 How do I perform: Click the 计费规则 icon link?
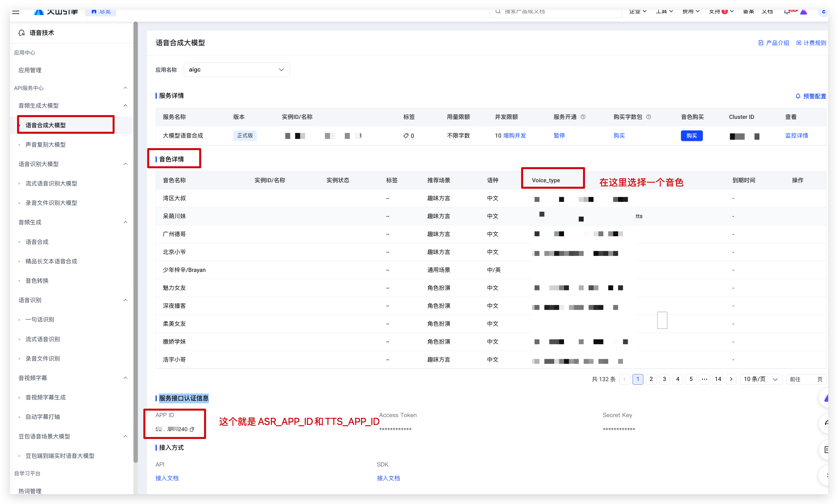pyautogui.click(x=799, y=43)
